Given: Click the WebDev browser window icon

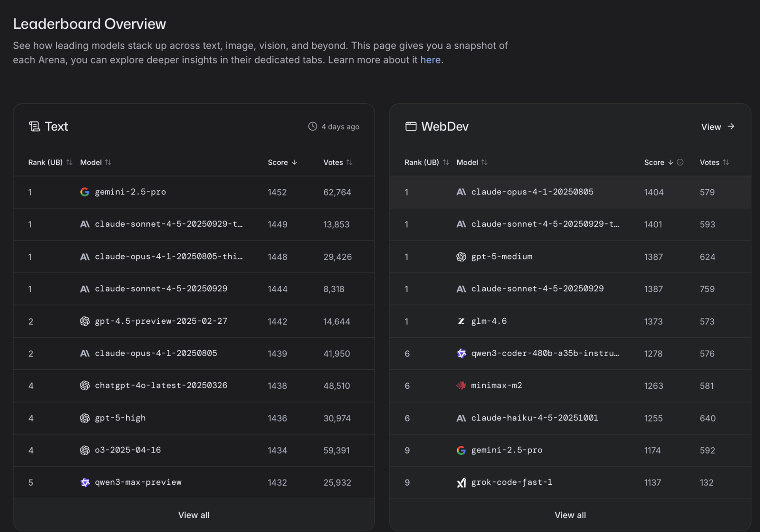Looking at the screenshot, I should (411, 126).
